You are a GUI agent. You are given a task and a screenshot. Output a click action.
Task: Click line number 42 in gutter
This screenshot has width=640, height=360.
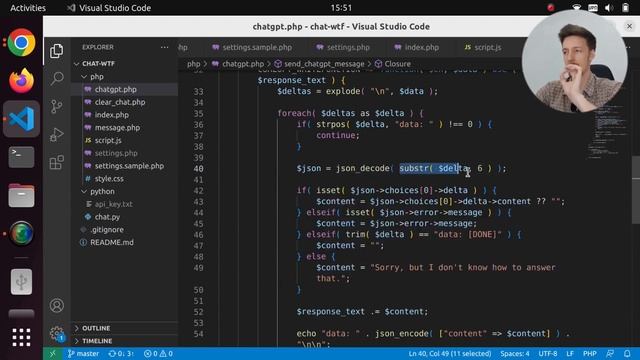[x=198, y=191]
